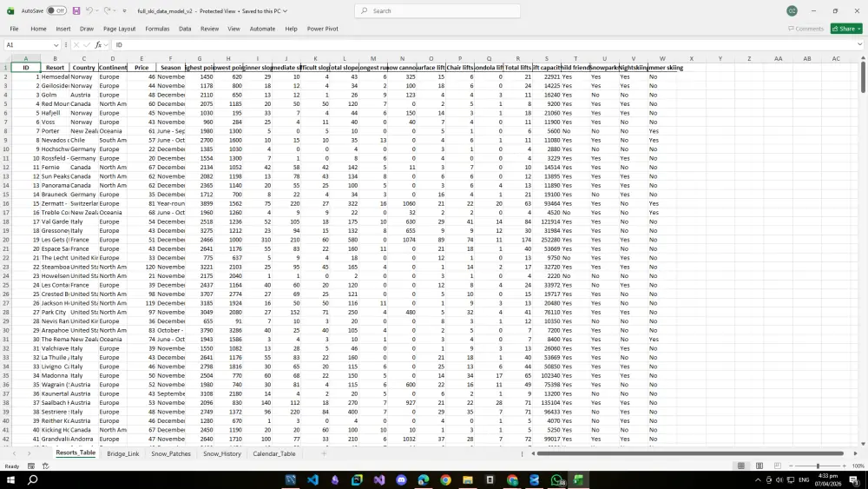Click the Accessibility checker status icon

(x=45, y=466)
